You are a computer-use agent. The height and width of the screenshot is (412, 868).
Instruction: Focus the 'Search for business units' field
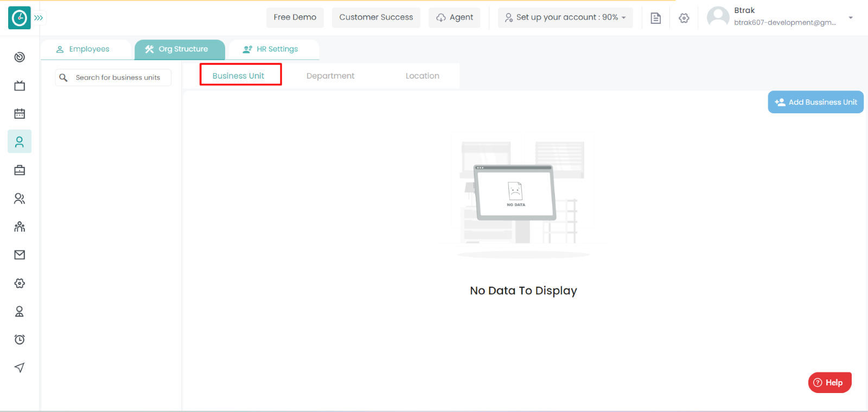(x=113, y=78)
